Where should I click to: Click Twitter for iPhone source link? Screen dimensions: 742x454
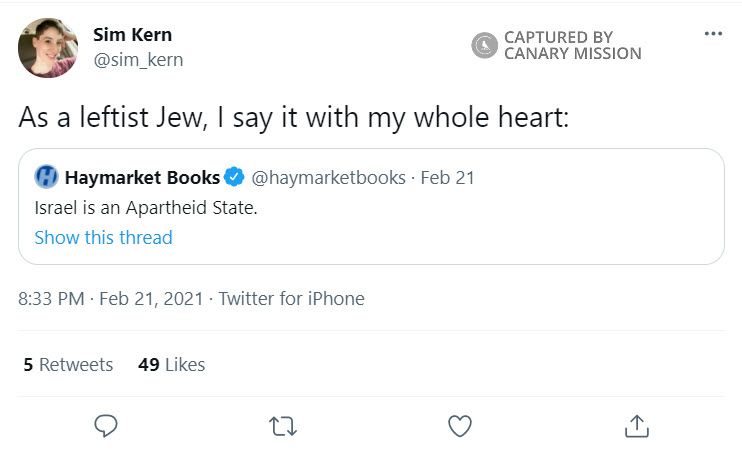[291, 298]
